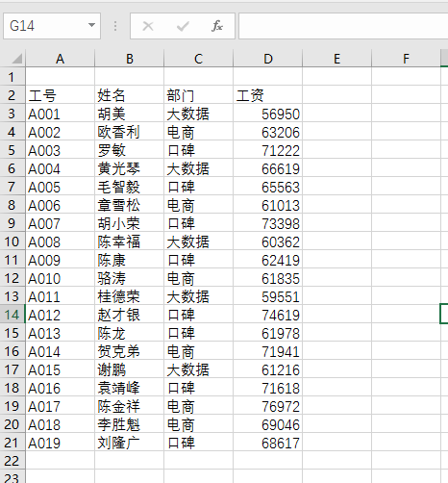The height and width of the screenshot is (483, 448).
Task: Select row 10 header
Action: click(x=12, y=241)
